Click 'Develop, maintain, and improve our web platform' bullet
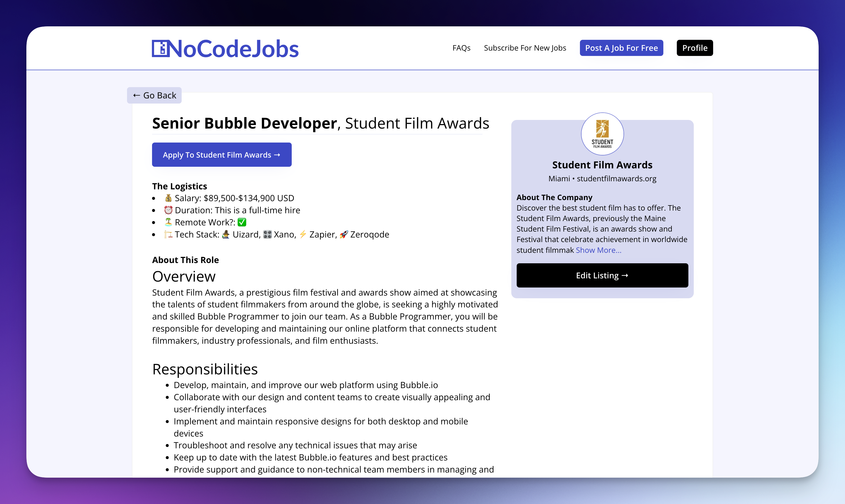Screen dimensions: 845x504 [x=305, y=385]
